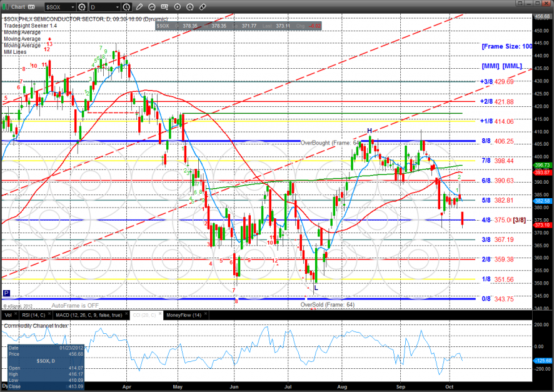Click the 4/8 375.0 level label

496,220
